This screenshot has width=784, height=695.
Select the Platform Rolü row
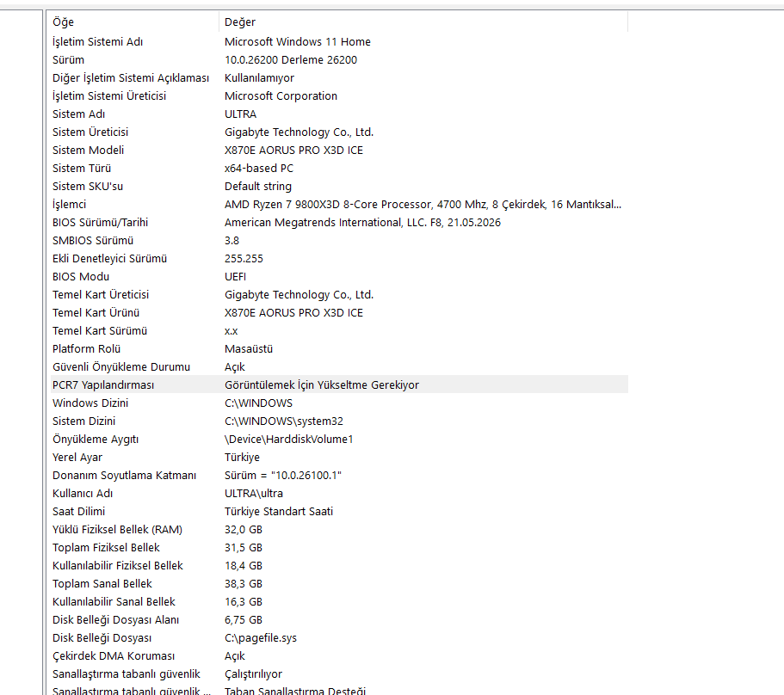click(339, 348)
